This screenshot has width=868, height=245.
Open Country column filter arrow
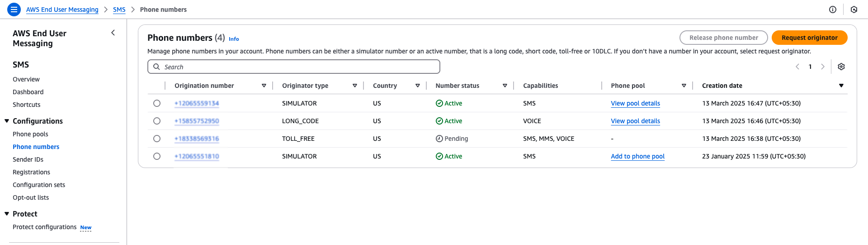[x=418, y=86]
